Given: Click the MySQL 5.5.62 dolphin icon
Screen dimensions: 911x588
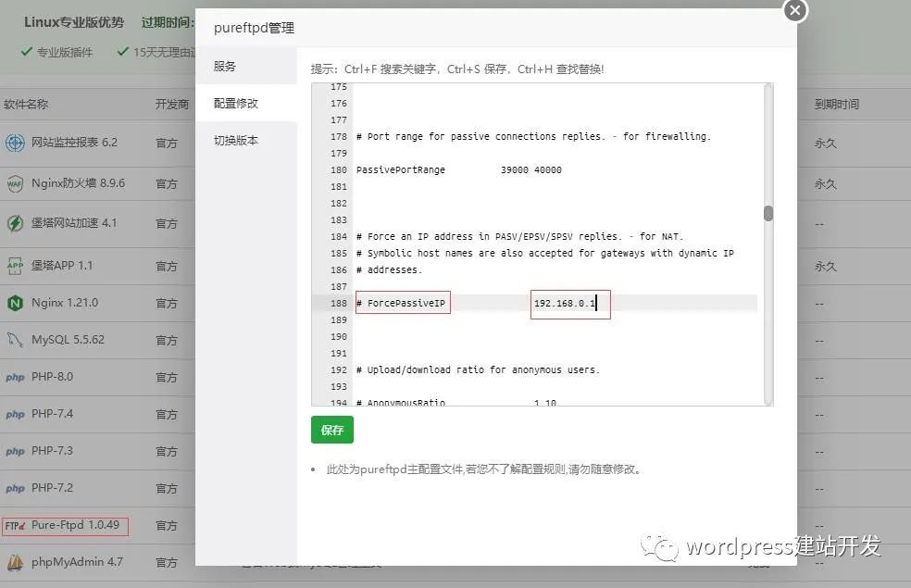Looking at the screenshot, I should coord(15,340).
